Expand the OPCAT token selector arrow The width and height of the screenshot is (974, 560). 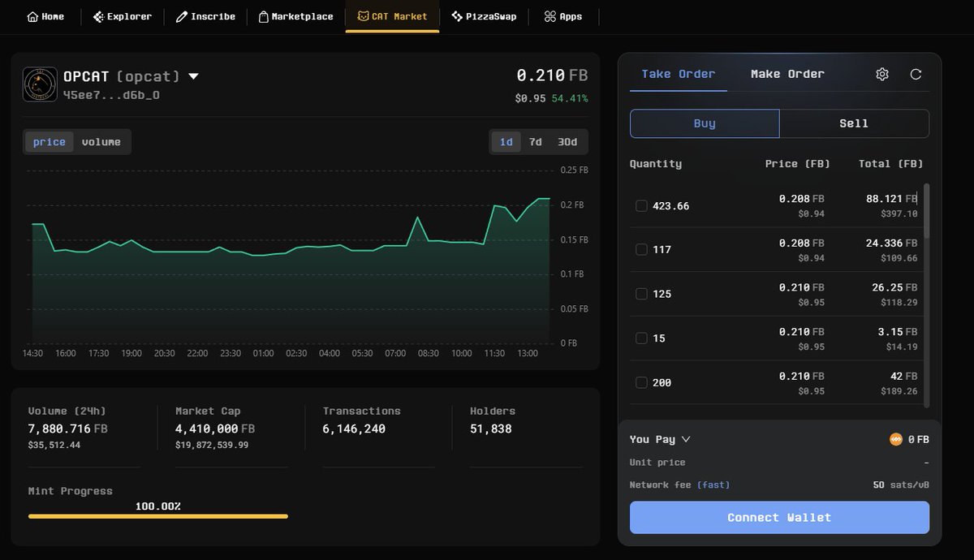click(193, 76)
